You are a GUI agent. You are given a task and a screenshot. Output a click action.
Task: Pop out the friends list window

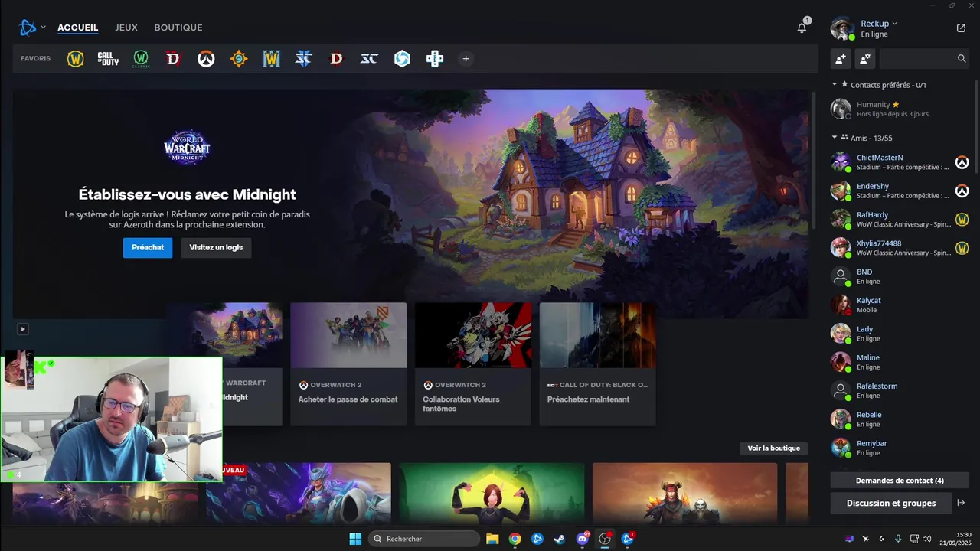click(961, 28)
